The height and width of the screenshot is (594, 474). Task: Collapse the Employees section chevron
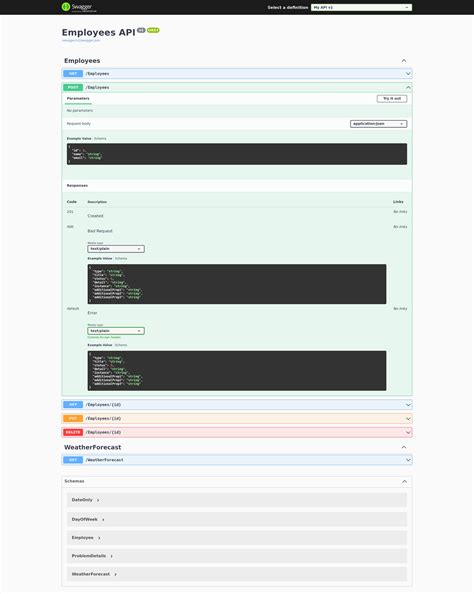(404, 61)
